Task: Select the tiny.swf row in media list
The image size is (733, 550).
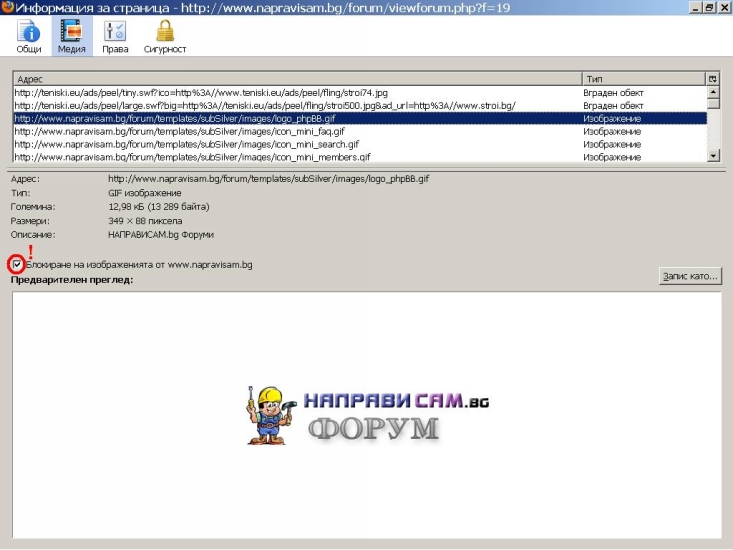Action: point(360,93)
